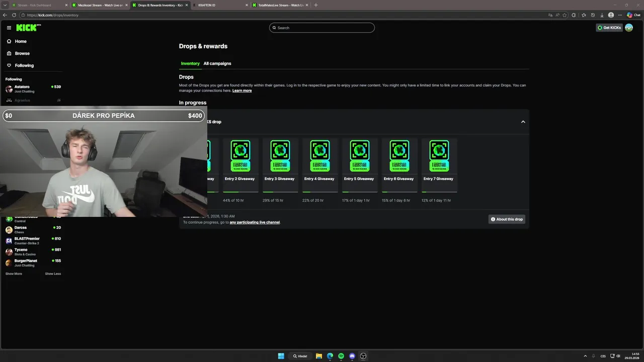
Task: Open Tyceno Slots & Casino channel
Action: [x=33, y=252]
